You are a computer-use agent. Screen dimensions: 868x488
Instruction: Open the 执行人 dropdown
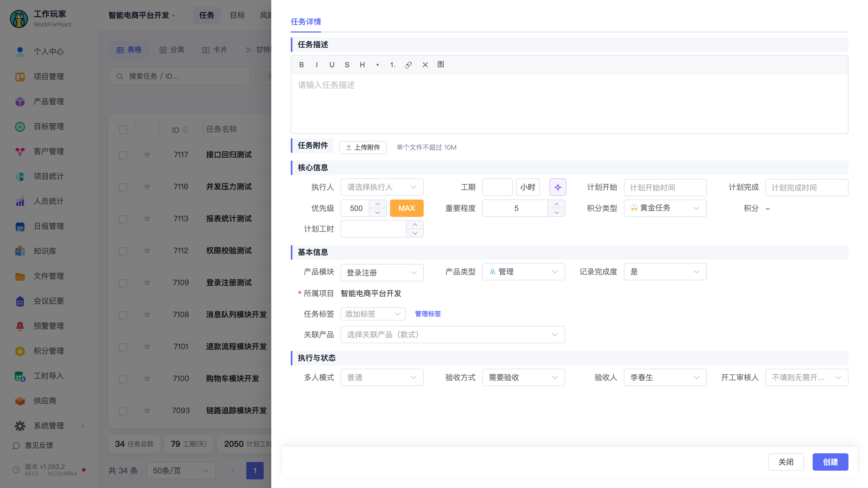[382, 187]
